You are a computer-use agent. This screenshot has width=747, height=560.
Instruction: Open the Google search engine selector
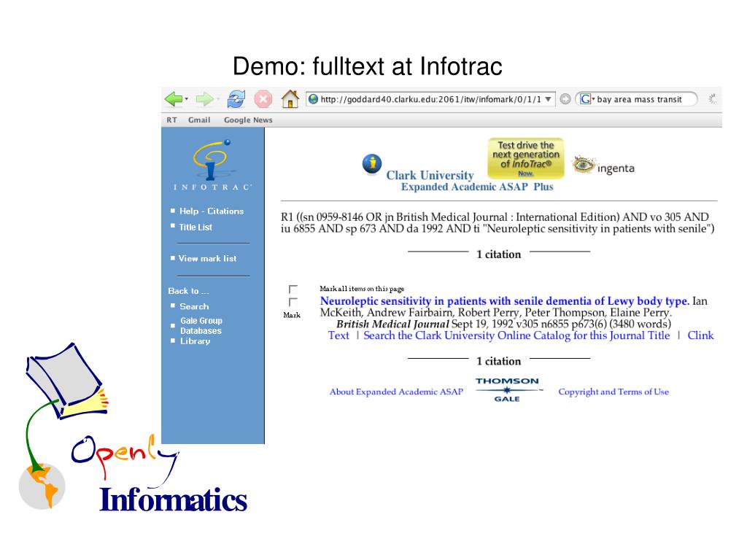click(x=587, y=99)
